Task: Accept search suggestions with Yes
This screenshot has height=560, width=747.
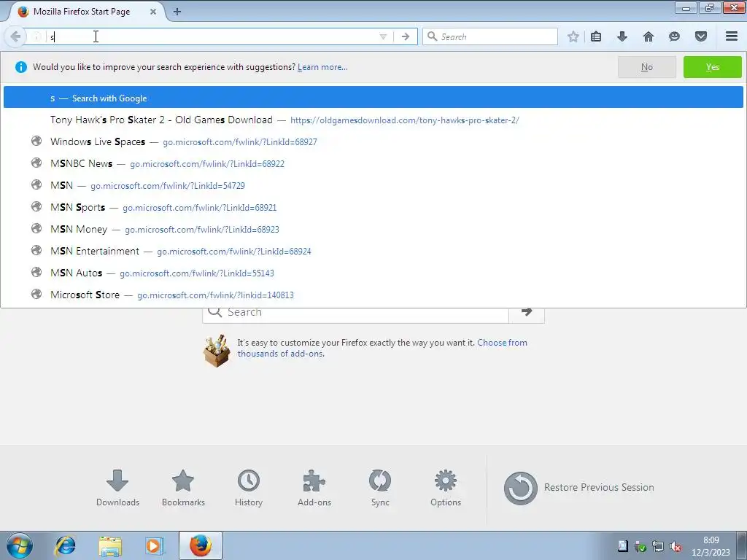Action: click(x=712, y=67)
